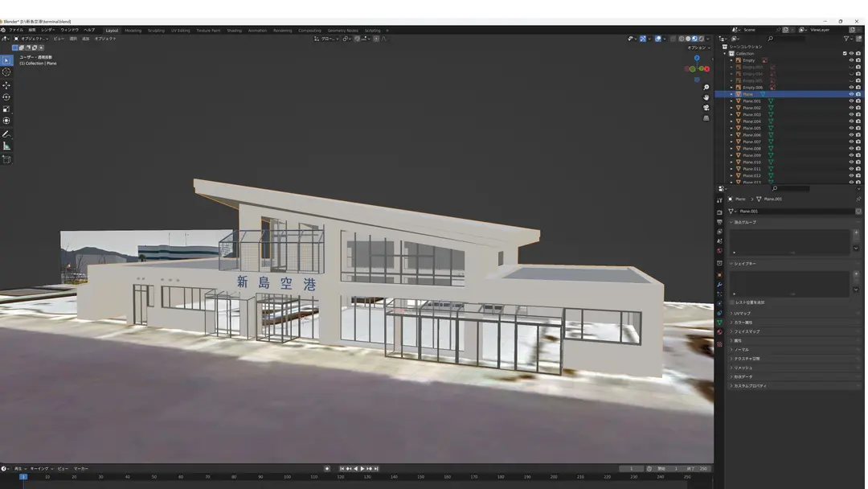Activate the Scale tool
868x489 pixels.
point(6,109)
